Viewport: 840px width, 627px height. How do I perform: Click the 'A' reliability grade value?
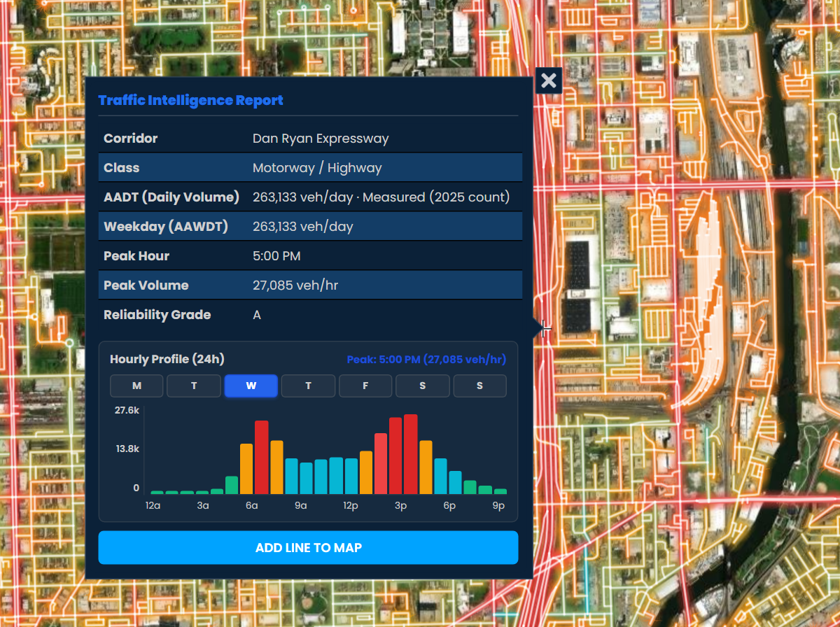point(257,315)
